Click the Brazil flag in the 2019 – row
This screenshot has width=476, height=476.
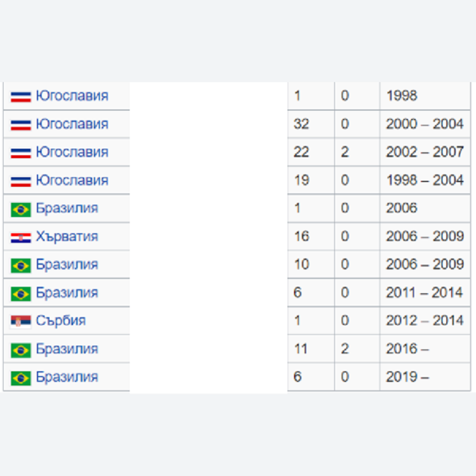pos(21,378)
